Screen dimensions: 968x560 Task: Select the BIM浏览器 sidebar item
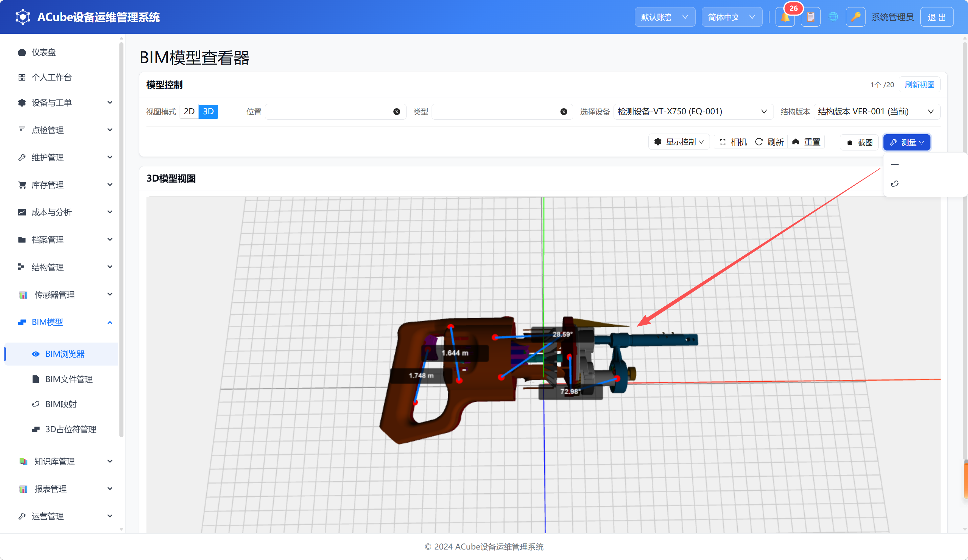(x=62, y=354)
